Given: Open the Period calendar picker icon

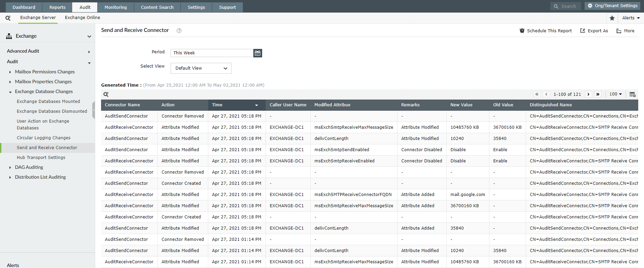Looking at the screenshot, I should [x=258, y=53].
